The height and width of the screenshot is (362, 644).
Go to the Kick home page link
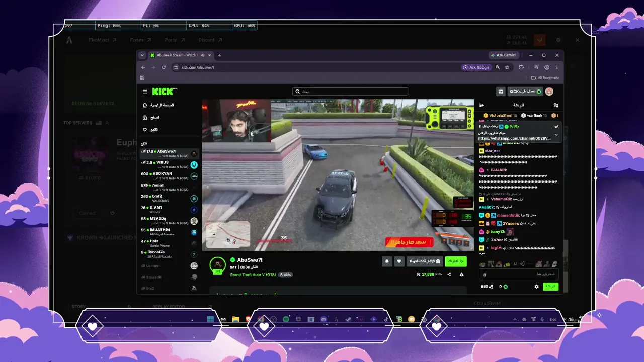pos(158,105)
